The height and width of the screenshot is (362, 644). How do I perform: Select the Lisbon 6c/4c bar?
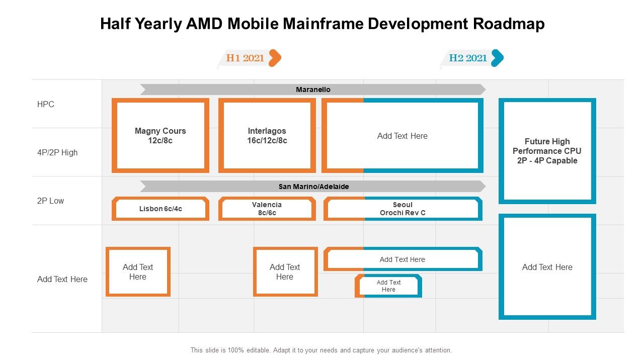161,208
